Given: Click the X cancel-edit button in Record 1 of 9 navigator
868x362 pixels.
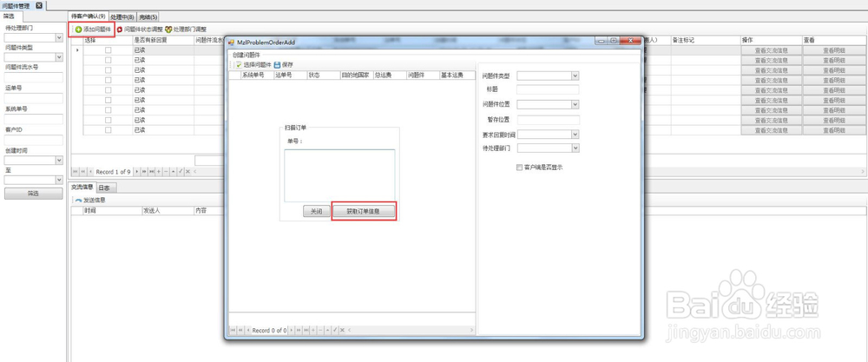Looking at the screenshot, I should [187, 172].
